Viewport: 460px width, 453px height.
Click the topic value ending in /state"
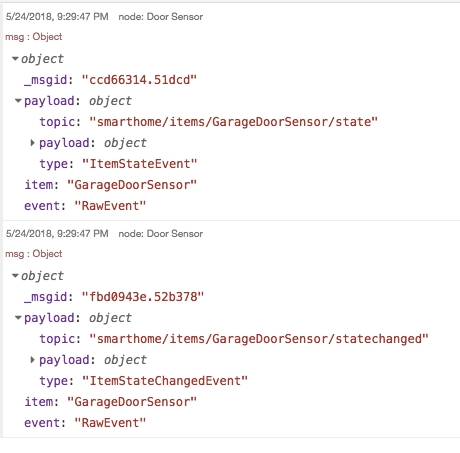pyautogui.click(x=233, y=122)
